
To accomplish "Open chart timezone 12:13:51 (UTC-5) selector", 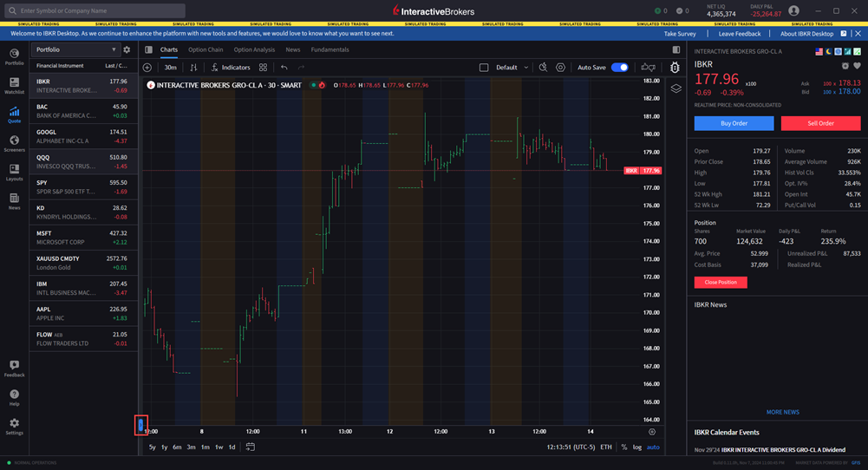I will pyautogui.click(x=571, y=447).
